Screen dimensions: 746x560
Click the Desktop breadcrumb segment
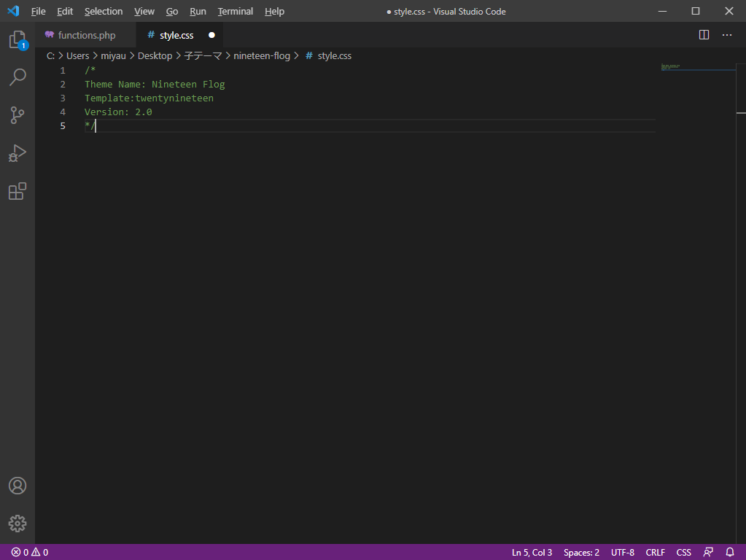pos(155,55)
